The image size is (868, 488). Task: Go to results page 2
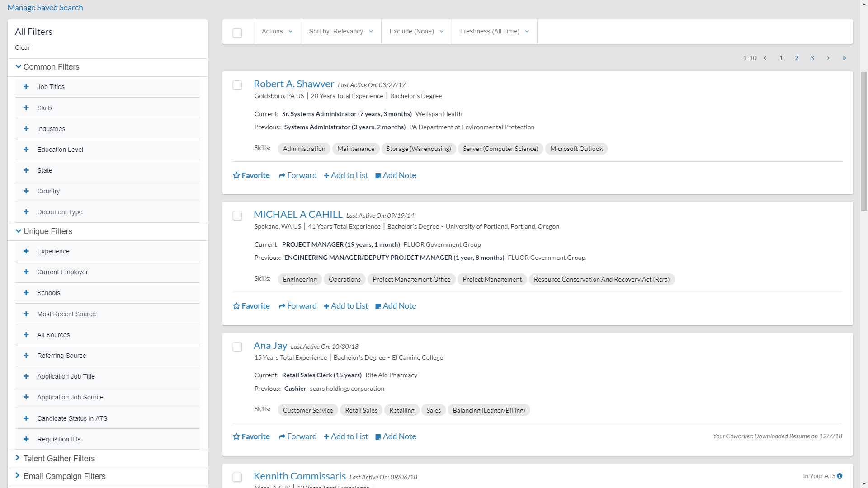[797, 58]
